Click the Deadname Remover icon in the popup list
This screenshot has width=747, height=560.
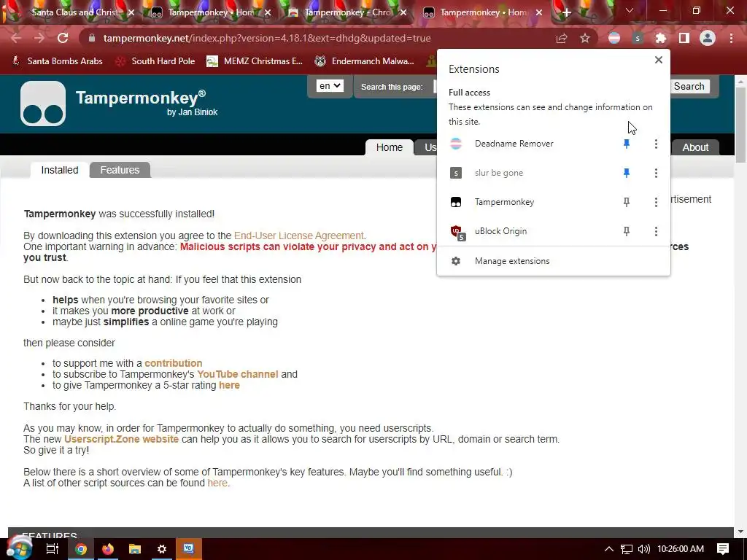pos(456,144)
